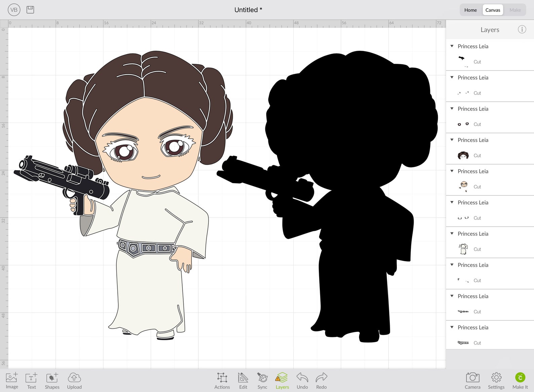This screenshot has width=534, height=392.
Task: Save project with the floppy disk icon
Action: tap(30, 9)
